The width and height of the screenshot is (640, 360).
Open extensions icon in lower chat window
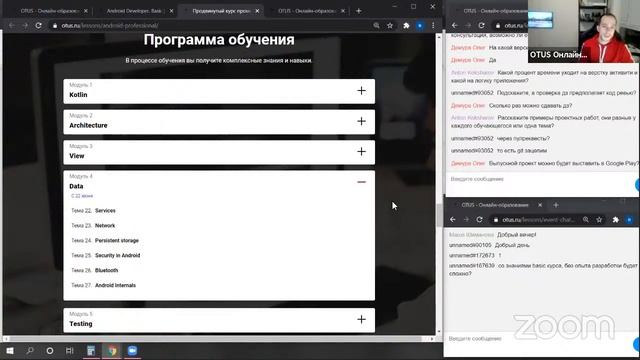[616, 220]
